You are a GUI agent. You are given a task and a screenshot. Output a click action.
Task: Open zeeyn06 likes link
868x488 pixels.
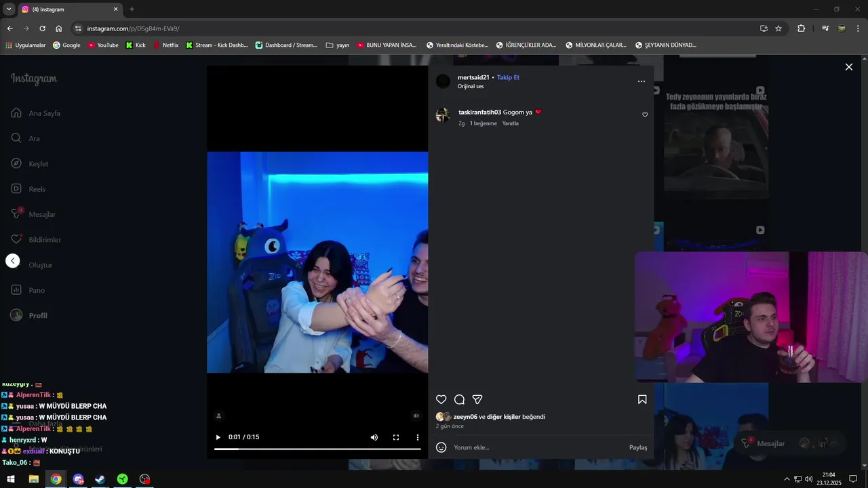[x=465, y=417]
